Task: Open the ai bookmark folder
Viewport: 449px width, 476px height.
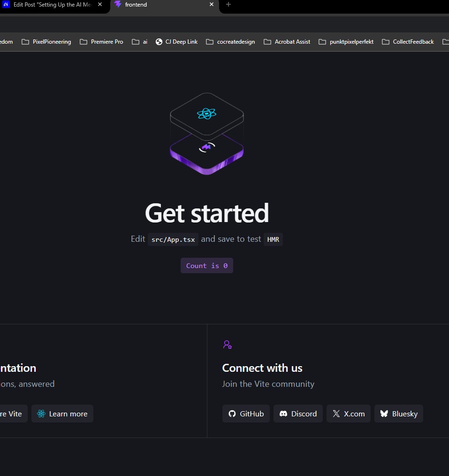Action: pos(139,42)
